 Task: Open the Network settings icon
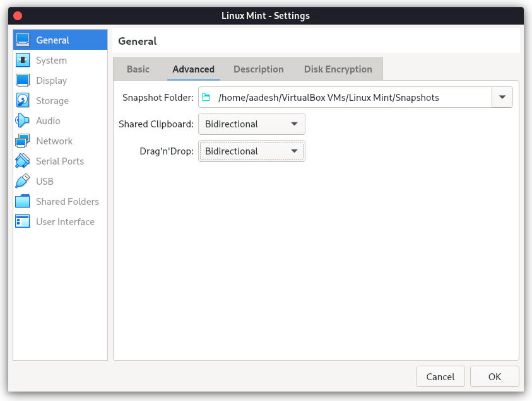(x=23, y=141)
